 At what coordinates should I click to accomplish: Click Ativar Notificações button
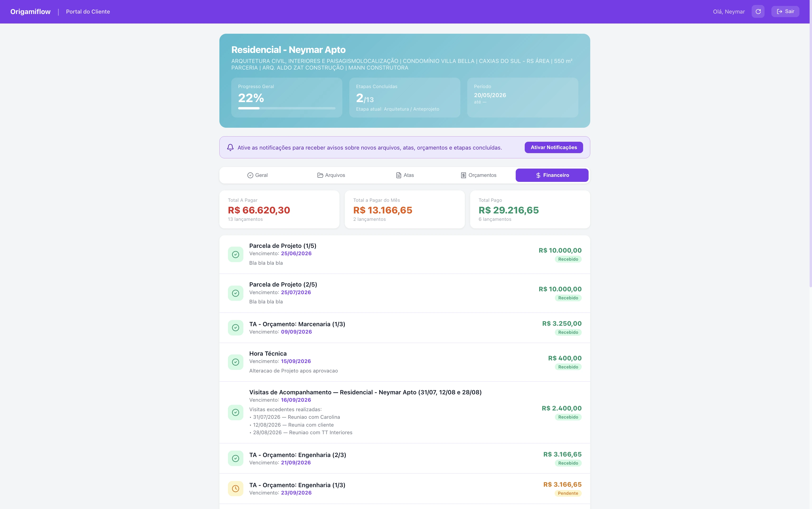pos(554,147)
